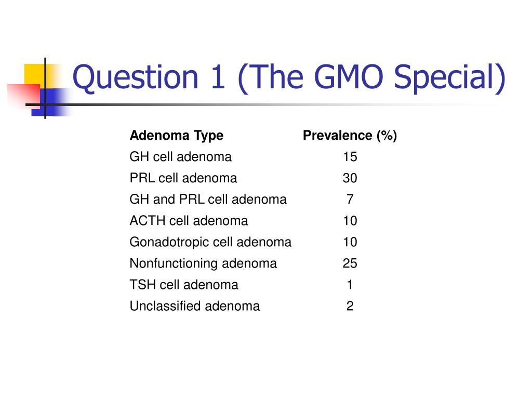
Task: Select the 'Gonadotropic cell adenoma' text
Action: 210,242
